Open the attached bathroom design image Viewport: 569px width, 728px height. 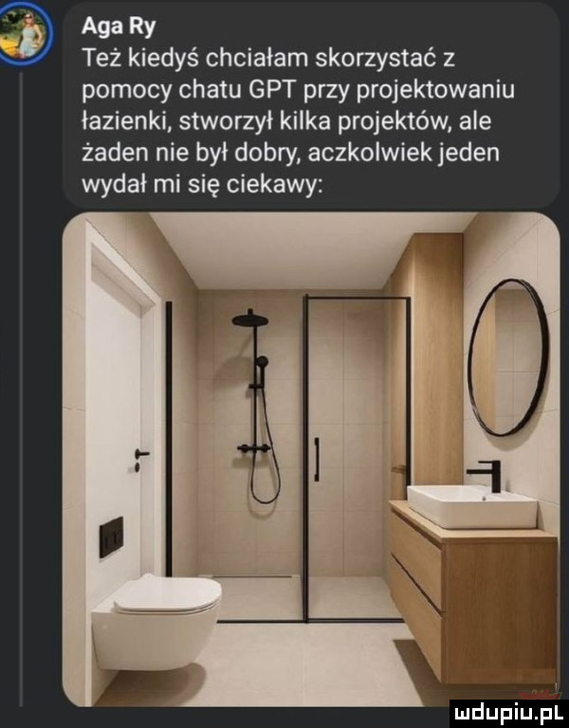coord(311,459)
